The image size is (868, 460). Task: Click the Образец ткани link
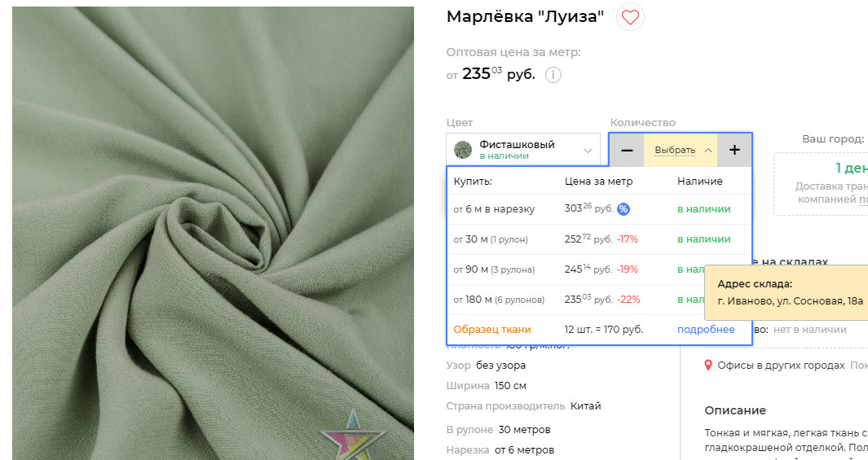tap(492, 330)
